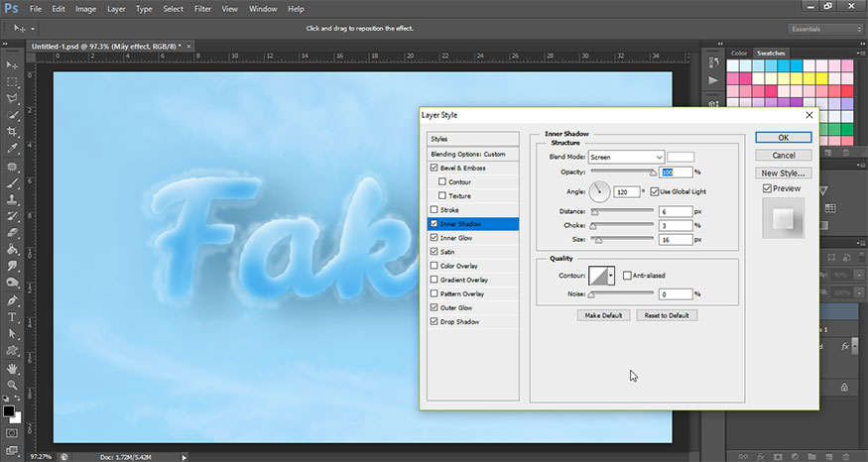Image resolution: width=868 pixels, height=462 pixels.
Task: Click the Reset to Default button
Action: coord(667,315)
